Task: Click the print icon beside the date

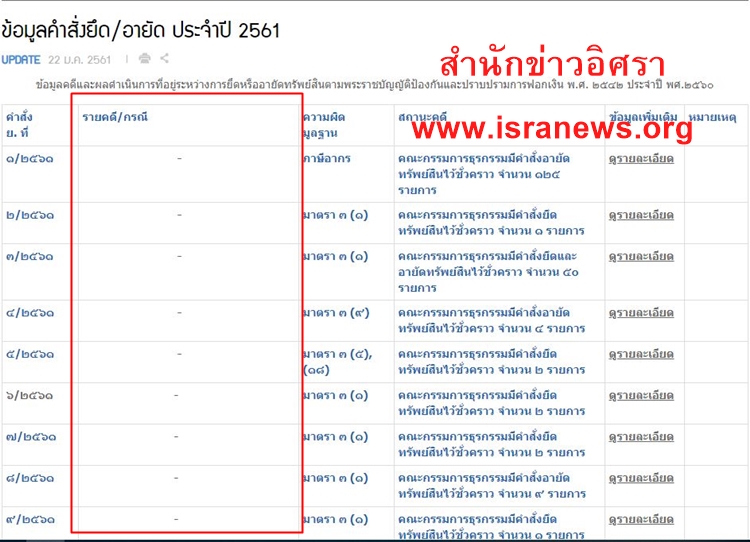Action: tap(145, 59)
